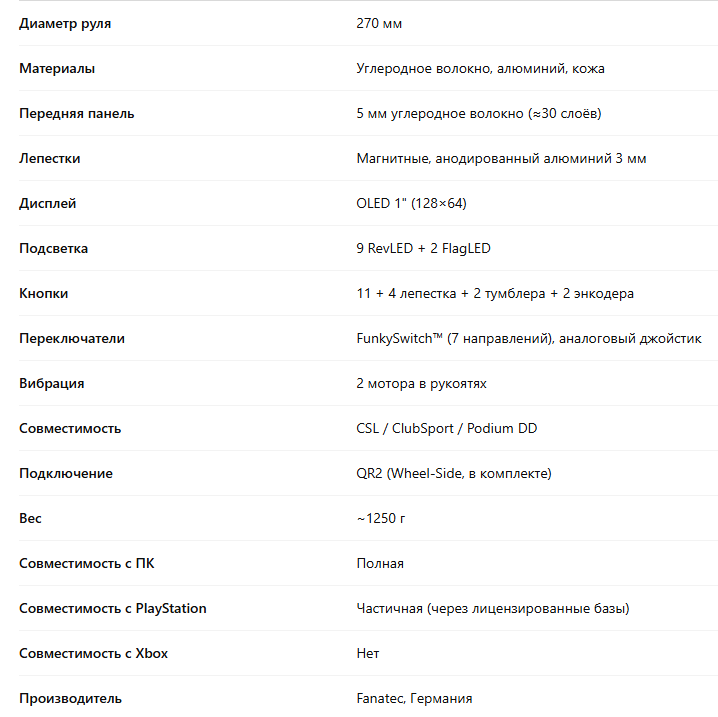The height and width of the screenshot is (717, 718).
Task: Click the "Лепестки" row label
Action: point(50,158)
